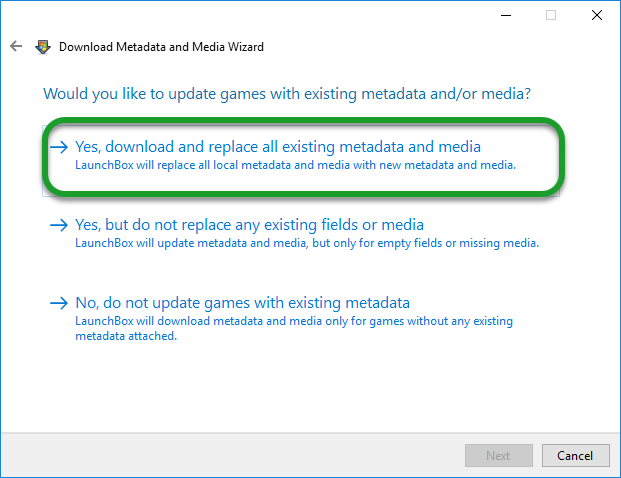
Task: Minimize the wizard window
Action: pyautogui.click(x=506, y=15)
